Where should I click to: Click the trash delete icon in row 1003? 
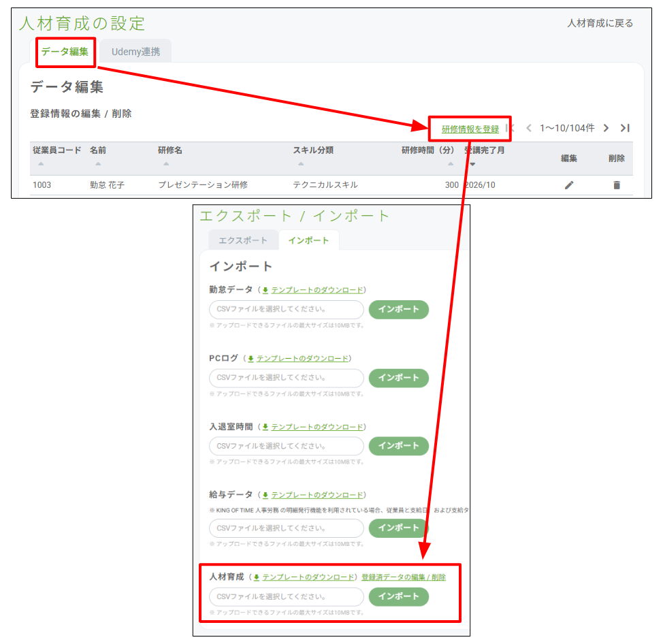click(x=617, y=185)
